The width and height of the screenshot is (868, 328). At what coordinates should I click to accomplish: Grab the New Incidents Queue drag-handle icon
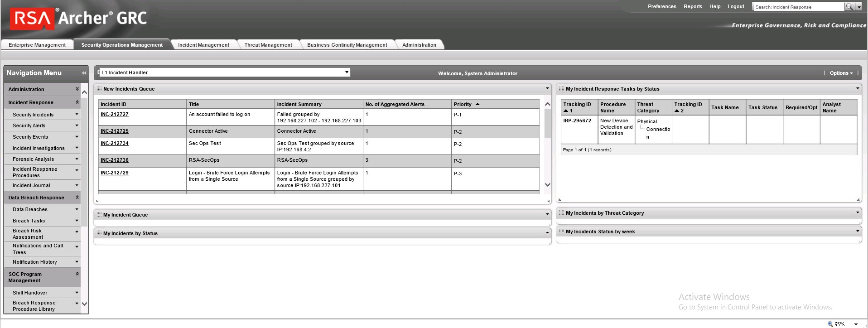[x=99, y=89]
